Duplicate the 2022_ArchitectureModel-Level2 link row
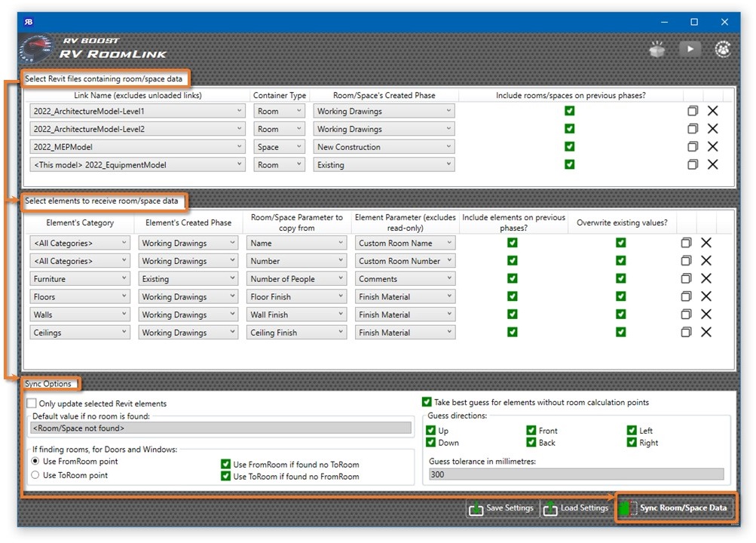 pyautogui.click(x=693, y=129)
